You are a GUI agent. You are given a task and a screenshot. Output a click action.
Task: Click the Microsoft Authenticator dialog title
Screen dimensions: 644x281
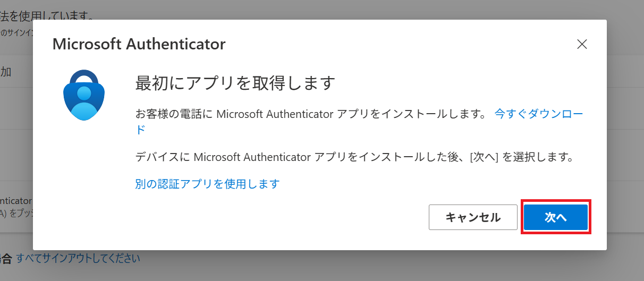(139, 44)
